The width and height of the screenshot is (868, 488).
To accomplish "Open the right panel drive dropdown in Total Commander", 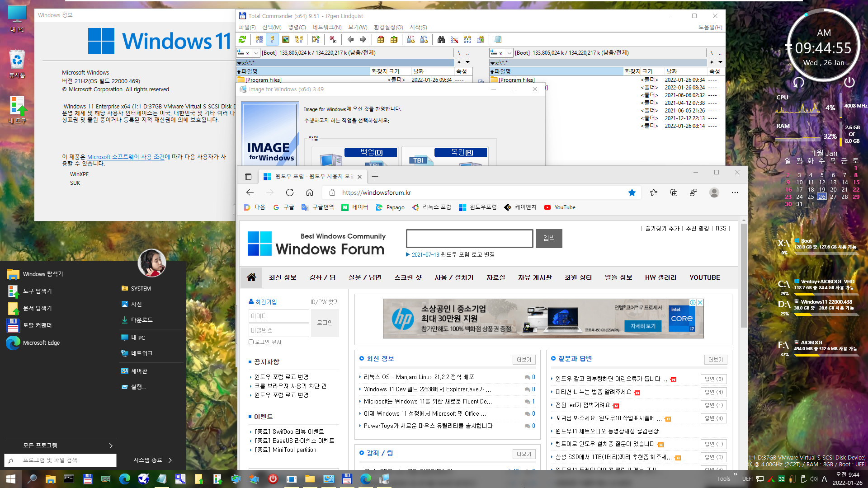I will click(x=509, y=53).
